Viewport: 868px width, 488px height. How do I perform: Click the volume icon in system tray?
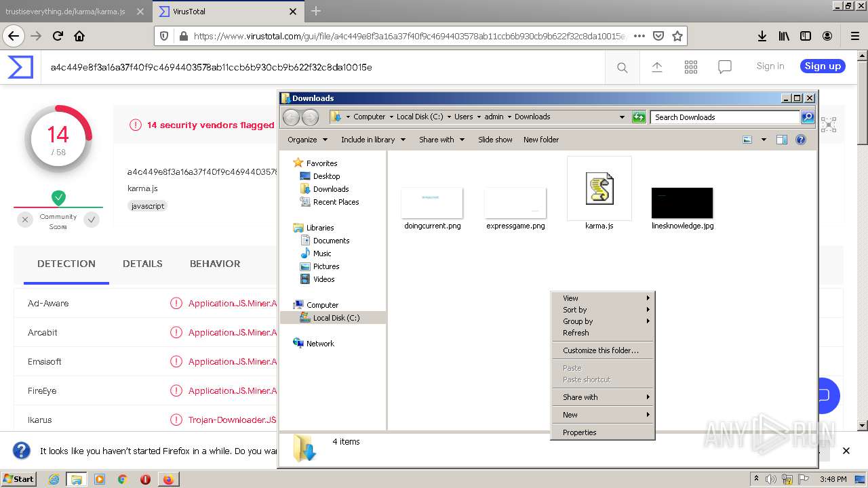tap(771, 479)
